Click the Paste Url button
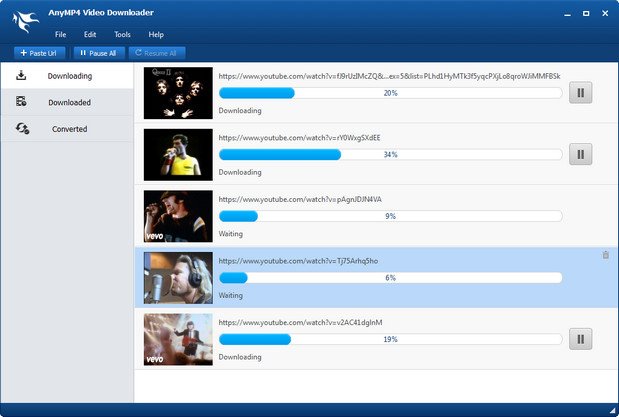This screenshot has width=619, height=417. tap(39, 53)
